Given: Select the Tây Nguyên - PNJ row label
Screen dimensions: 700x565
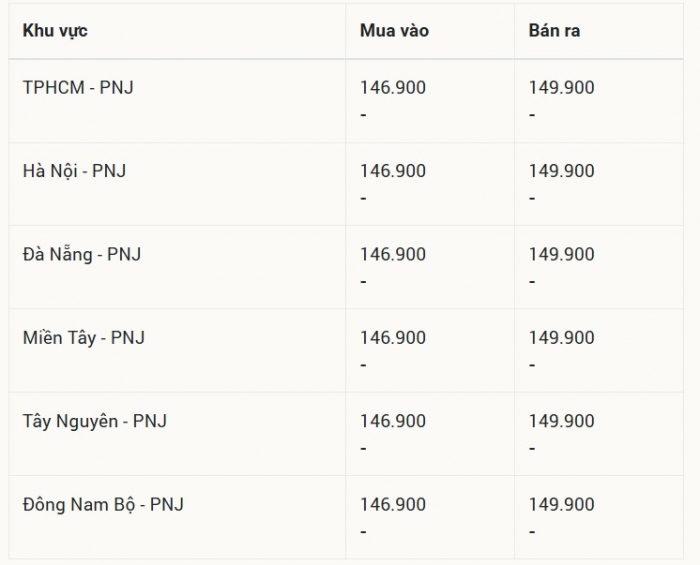Looking at the screenshot, I should coord(95,421).
